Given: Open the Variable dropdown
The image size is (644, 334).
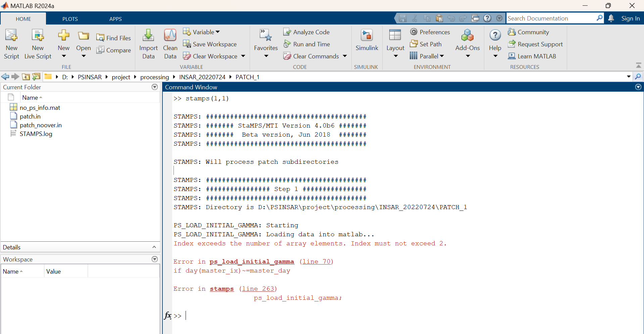Looking at the screenshot, I should point(201,32).
